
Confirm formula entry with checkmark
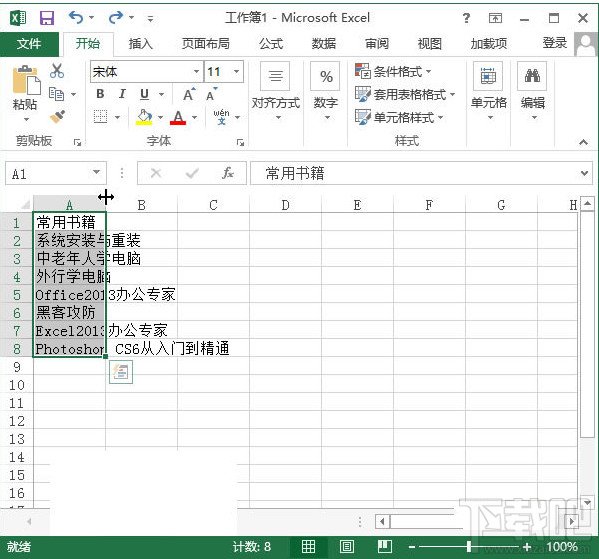pyautogui.click(x=192, y=173)
